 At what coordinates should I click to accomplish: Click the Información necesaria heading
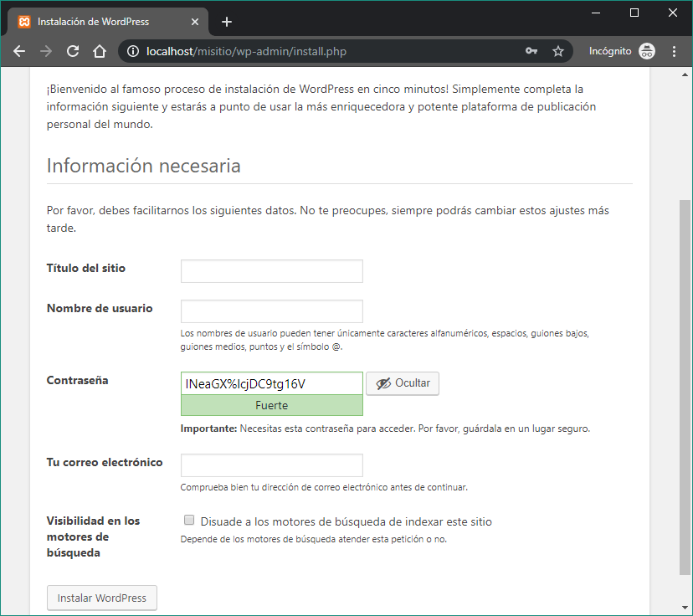point(144,166)
